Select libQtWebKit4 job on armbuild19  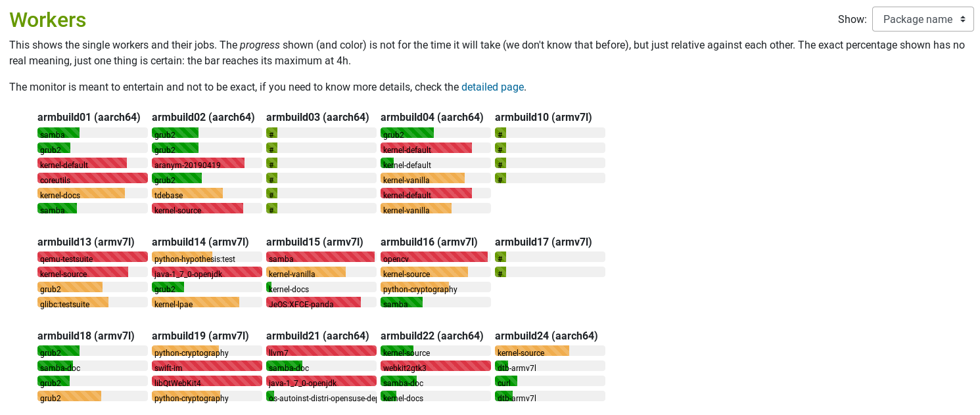click(207, 381)
